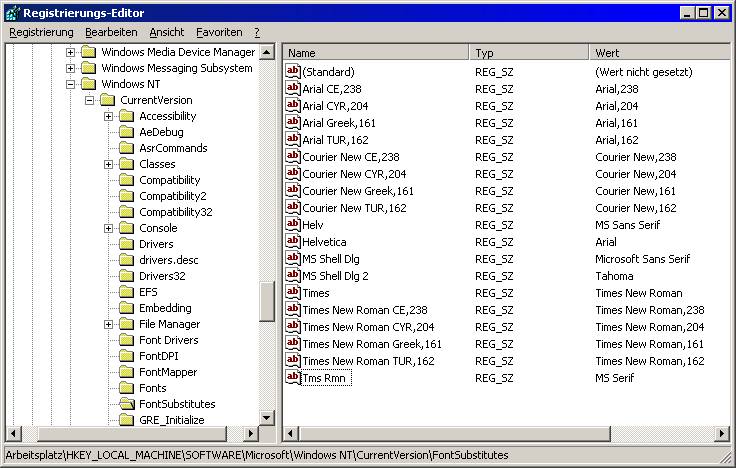
Task: Select the Times New Roman CYR,204 entry
Action: (368, 327)
